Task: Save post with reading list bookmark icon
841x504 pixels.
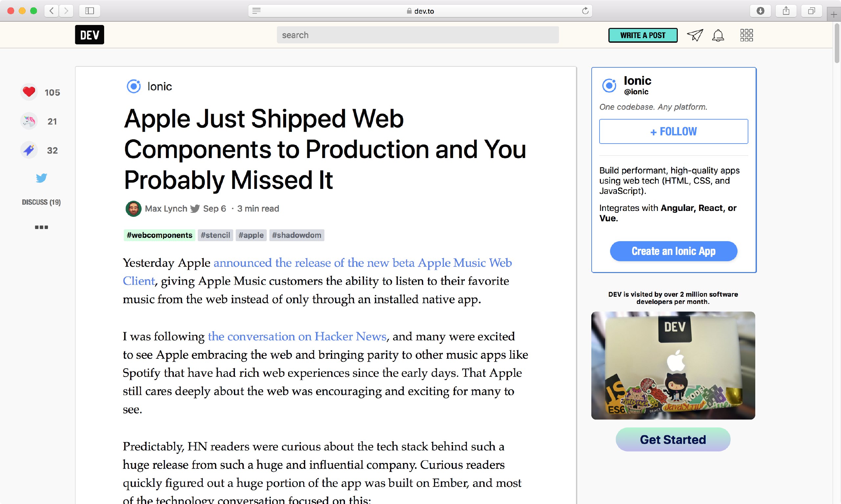Action: (x=29, y=150)
